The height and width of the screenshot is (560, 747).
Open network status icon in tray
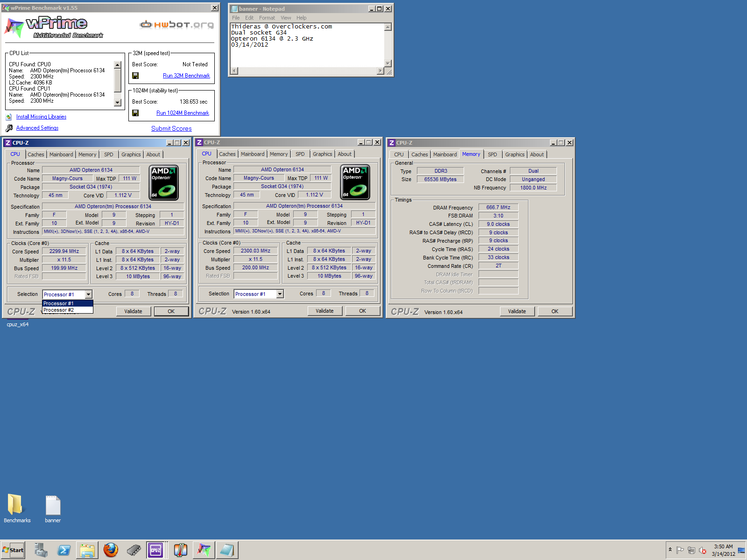coord(691,550)
